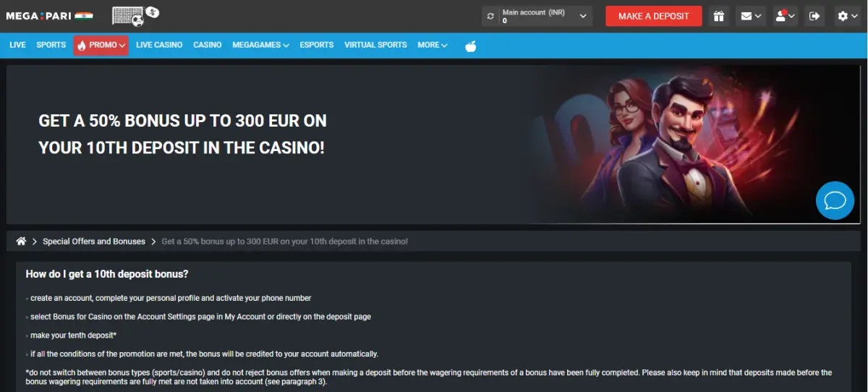This screenshot has width=868, height=392.
Task: Expand the More menu
Action: click(432, 45)
